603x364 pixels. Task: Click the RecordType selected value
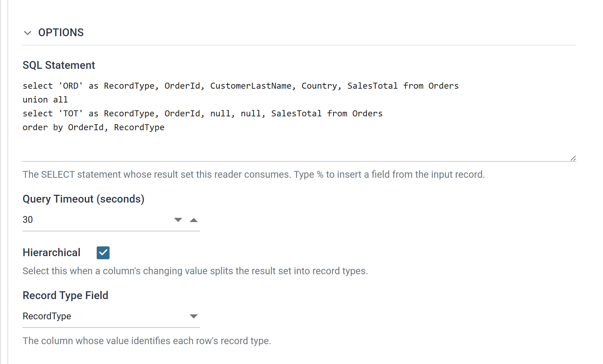point(47,316)
